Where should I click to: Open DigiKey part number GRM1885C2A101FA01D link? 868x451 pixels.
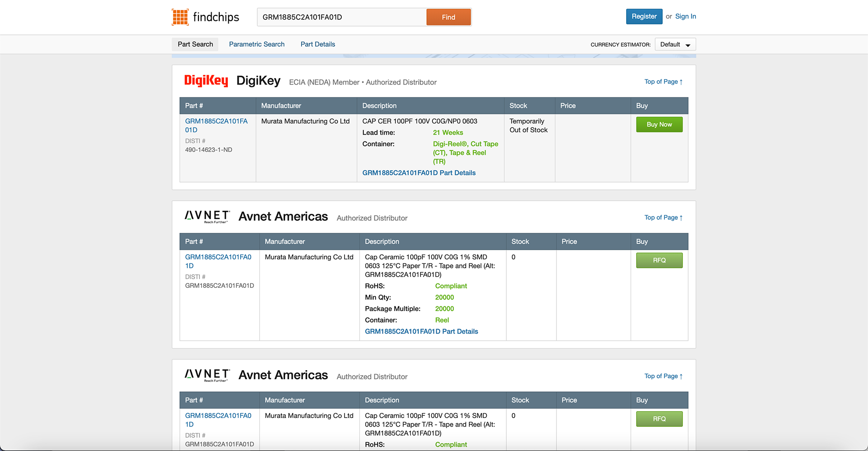[x=216, y=126]
